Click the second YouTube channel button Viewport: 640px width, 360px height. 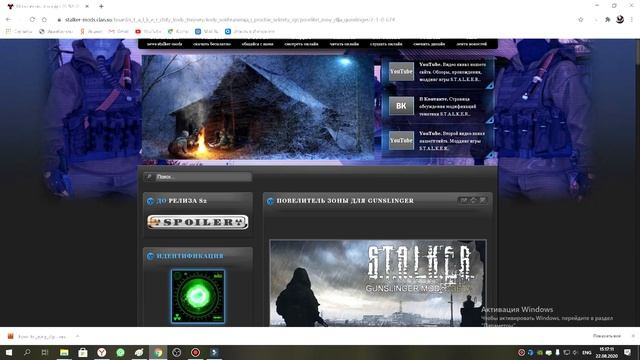pos(401,140)
